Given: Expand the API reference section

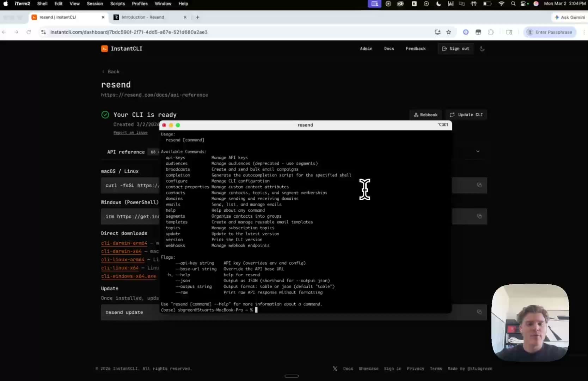Looking at the screenshot, I should (478, 152).
